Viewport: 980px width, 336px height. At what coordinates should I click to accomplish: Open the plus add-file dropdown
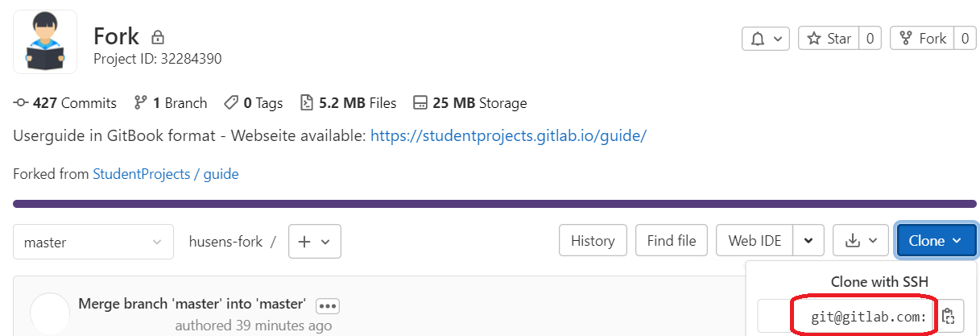click(x=315, y=241)
